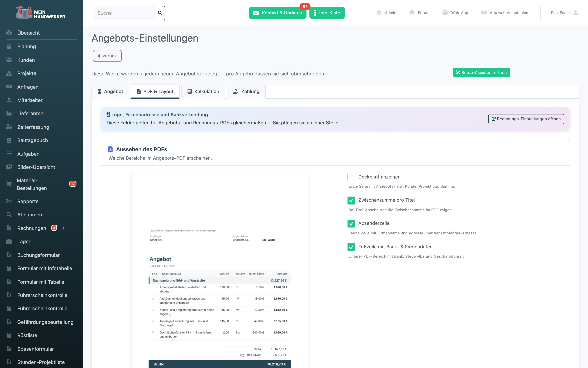Viewport: 588px width, 368px height.
Task: Enable Deckblatt anzeigen checkbox
Action: 351,177
